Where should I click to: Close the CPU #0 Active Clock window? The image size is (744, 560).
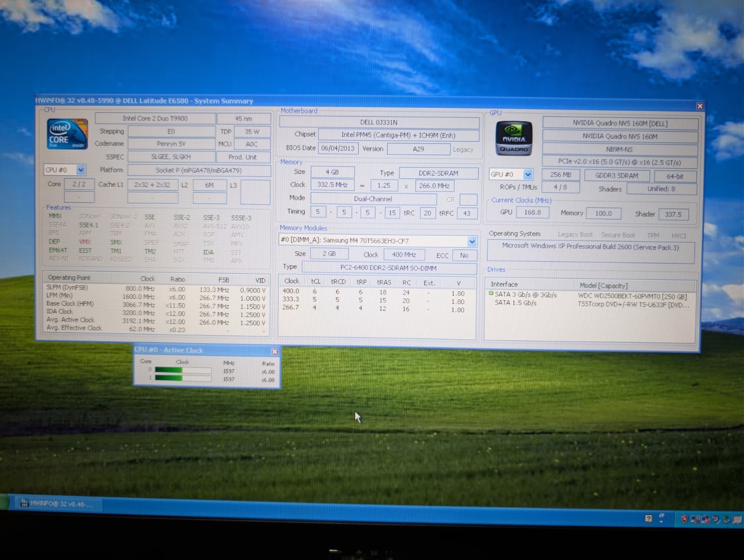tap(274, 351)
